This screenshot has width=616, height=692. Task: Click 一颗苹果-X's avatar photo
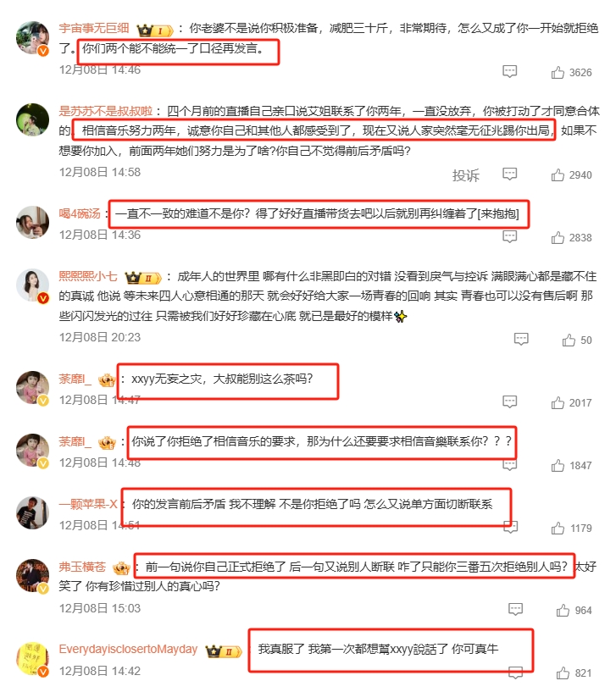32,512
